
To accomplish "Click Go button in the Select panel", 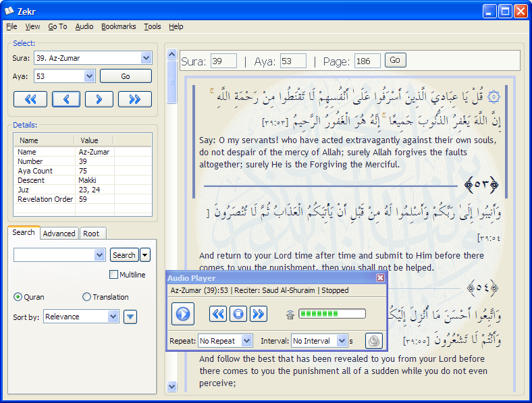I will coord(126,76).
